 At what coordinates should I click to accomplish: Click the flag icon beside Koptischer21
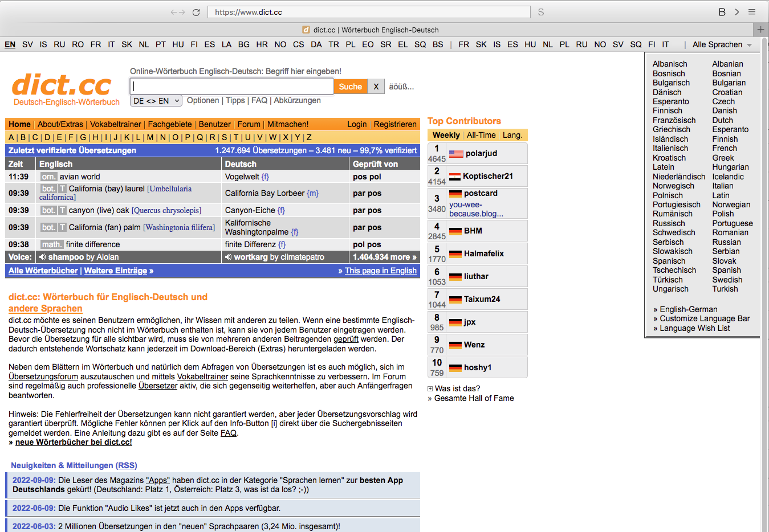click(454, 177)
